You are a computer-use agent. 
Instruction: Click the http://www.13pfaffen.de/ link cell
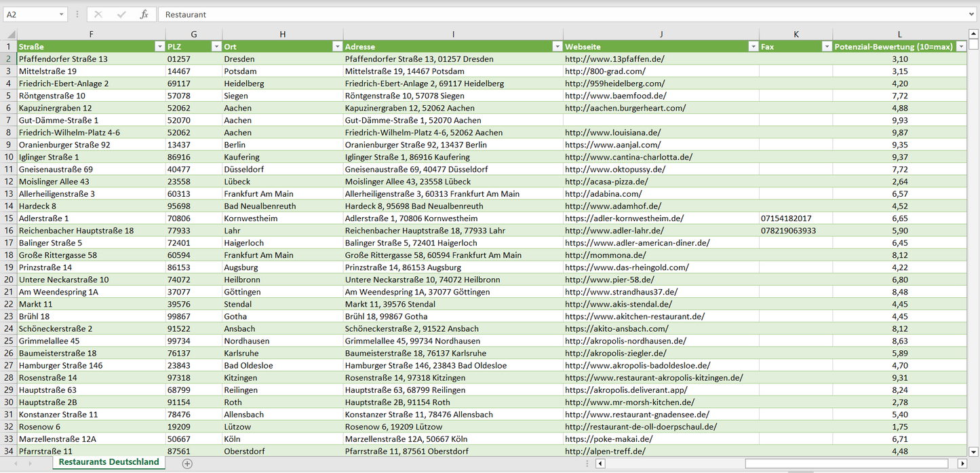[614, 59]
